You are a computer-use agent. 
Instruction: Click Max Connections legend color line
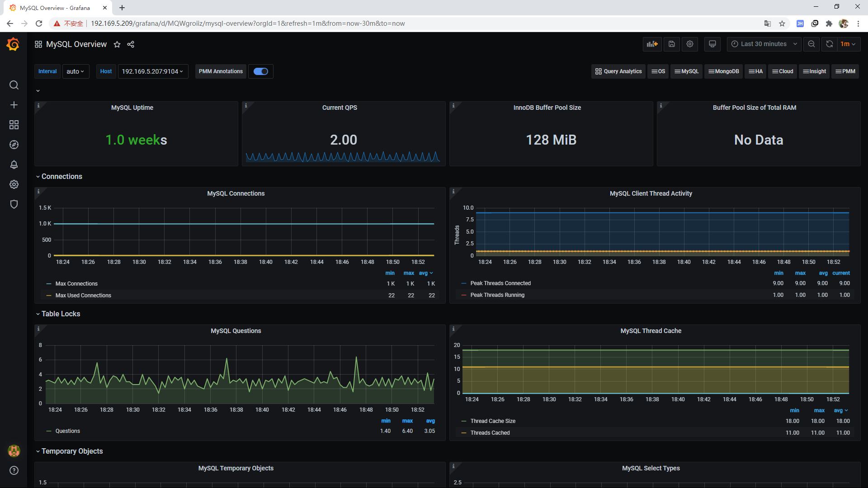click(x=49, y=284)
